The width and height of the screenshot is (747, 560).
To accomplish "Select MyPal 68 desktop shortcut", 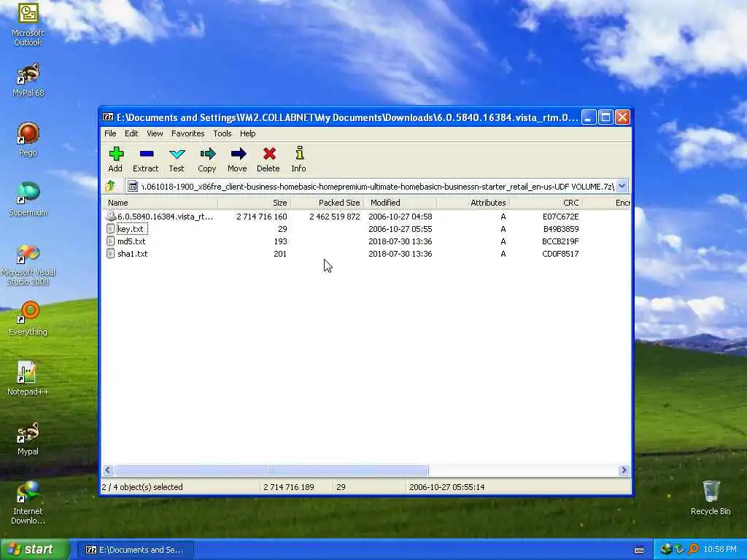I will click(28, 79).
